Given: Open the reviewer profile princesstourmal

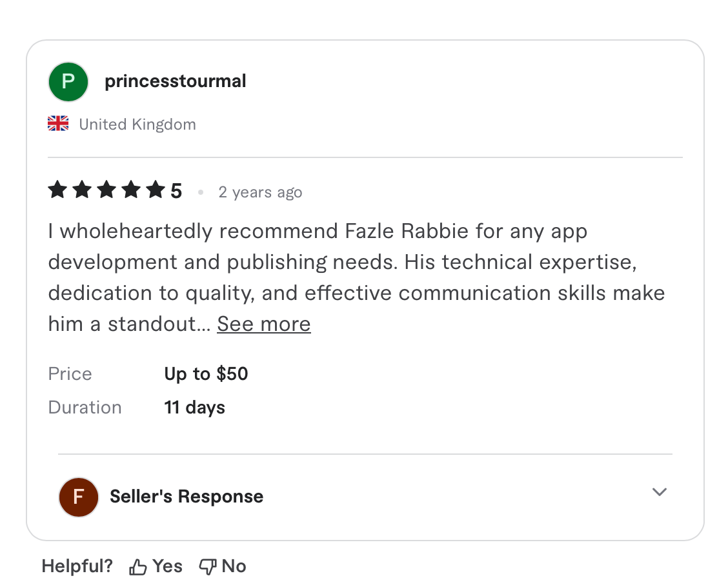Looking at the screenshot, I should pyautogui.click(x=175, y=81).
